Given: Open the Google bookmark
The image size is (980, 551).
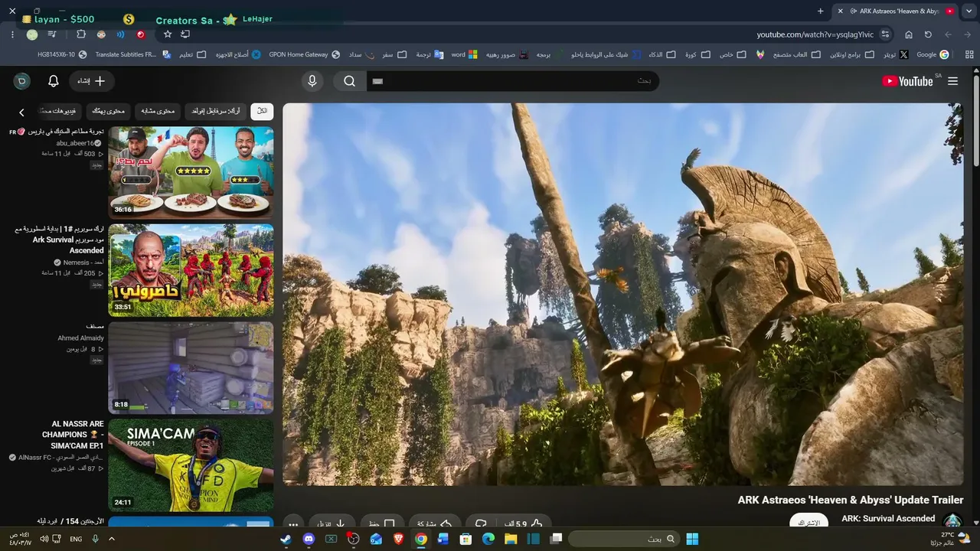Looking at the screenshot, I should coord(933,55).
